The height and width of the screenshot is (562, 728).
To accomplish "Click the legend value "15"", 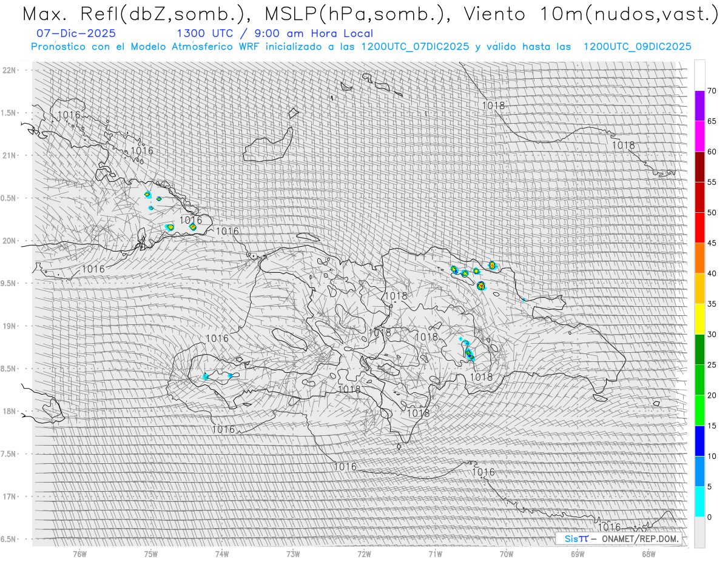I will (x=712, y=426).
